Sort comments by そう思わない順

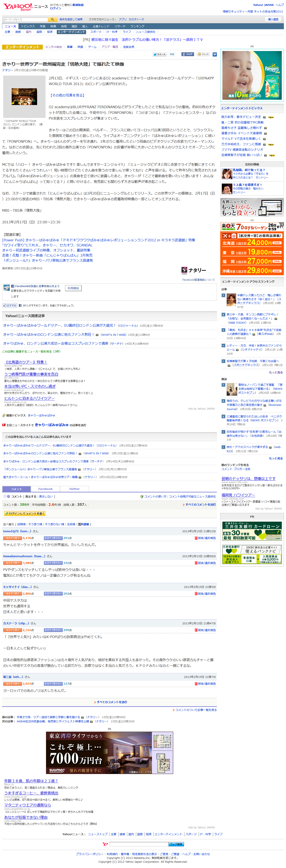[x=54, y=524]
